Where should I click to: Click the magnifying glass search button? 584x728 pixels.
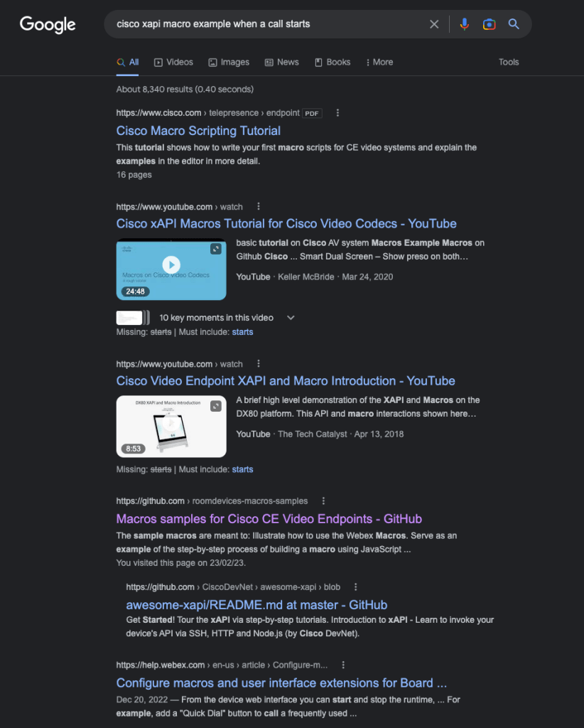click(x=514, y=24)
